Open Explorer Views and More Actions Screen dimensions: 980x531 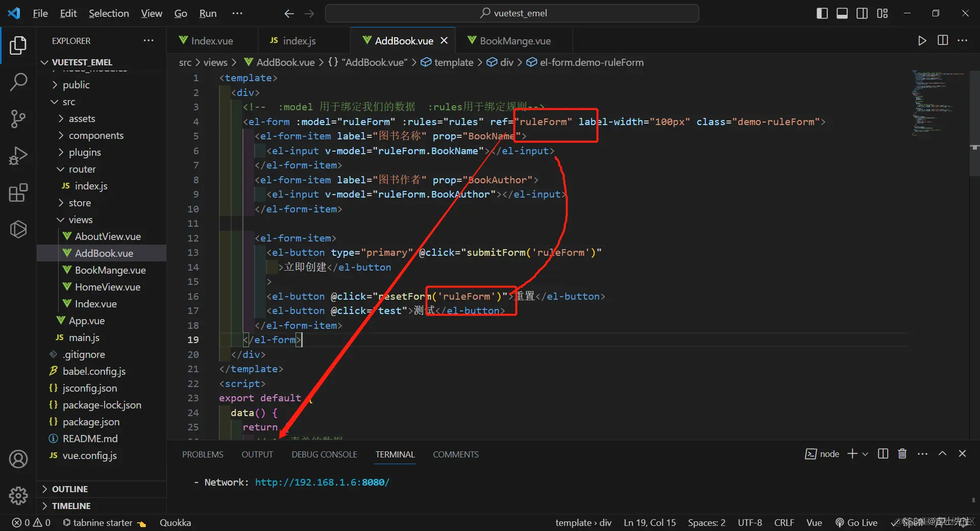click(x=149, y=40)
